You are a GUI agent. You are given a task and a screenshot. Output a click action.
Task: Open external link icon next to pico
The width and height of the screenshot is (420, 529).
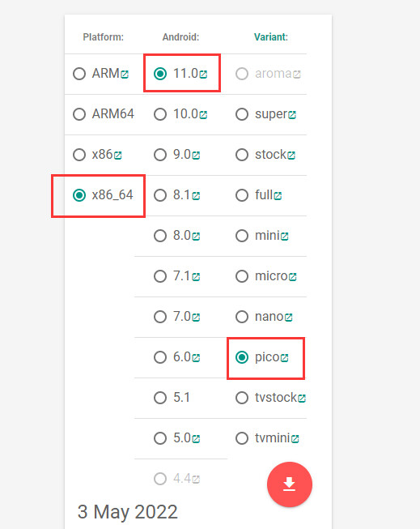(285, 358)
